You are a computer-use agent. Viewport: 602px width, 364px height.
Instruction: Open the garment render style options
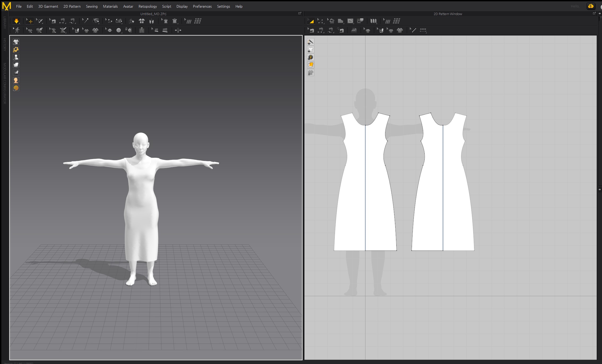[x=16, y=65]
